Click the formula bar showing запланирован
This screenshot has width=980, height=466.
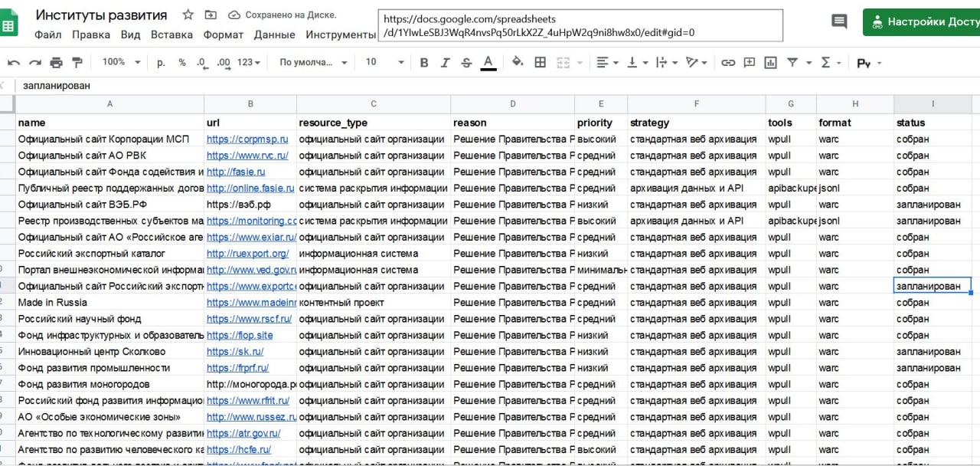(498, 85)
